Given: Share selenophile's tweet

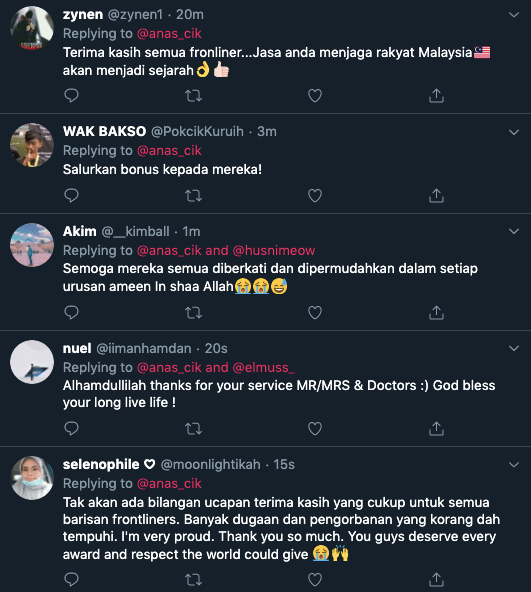Looking at the screenshot, I should [436, 579].
